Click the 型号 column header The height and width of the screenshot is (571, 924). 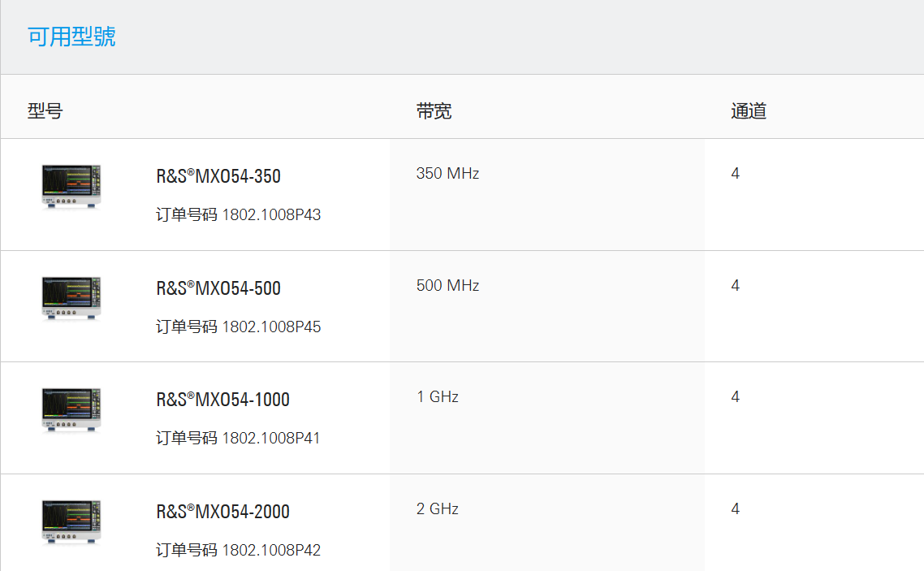pyautogui.click(x=45, y=111)
